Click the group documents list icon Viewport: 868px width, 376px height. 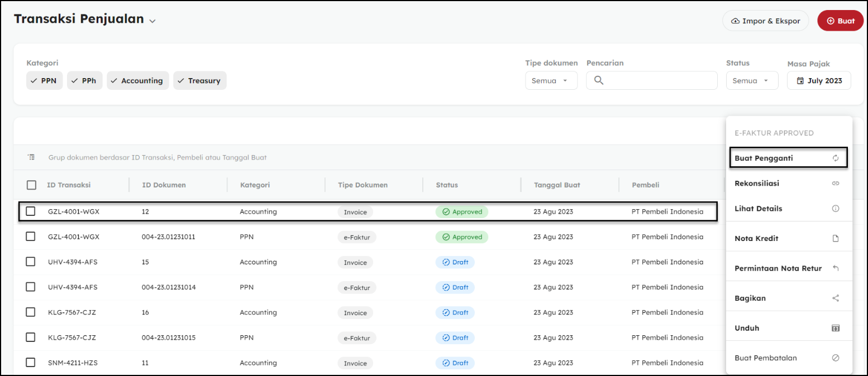pyautogui.click(x=31, y=157)
